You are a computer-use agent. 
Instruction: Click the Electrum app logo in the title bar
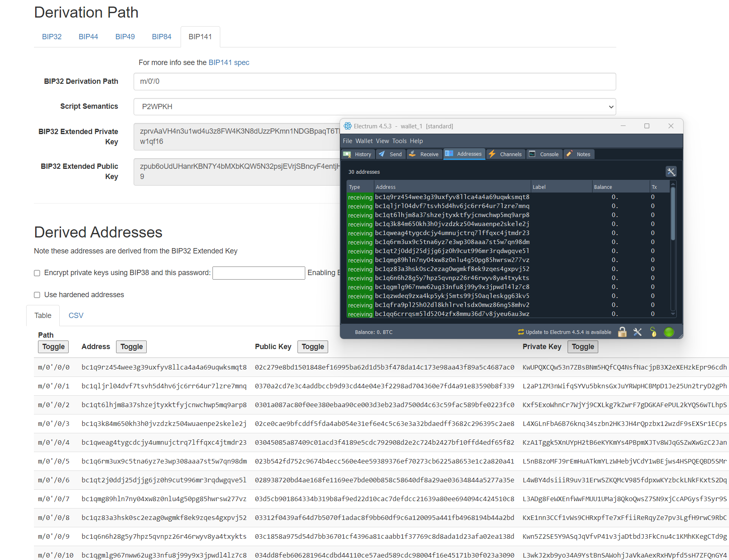click(348, 126)
